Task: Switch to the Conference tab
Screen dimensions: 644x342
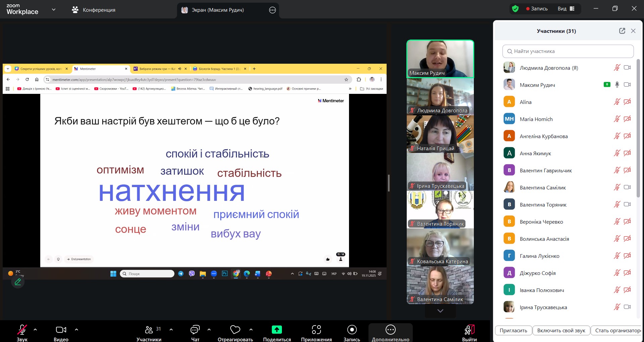Action: pyautogui.click(x=94, y=10)
